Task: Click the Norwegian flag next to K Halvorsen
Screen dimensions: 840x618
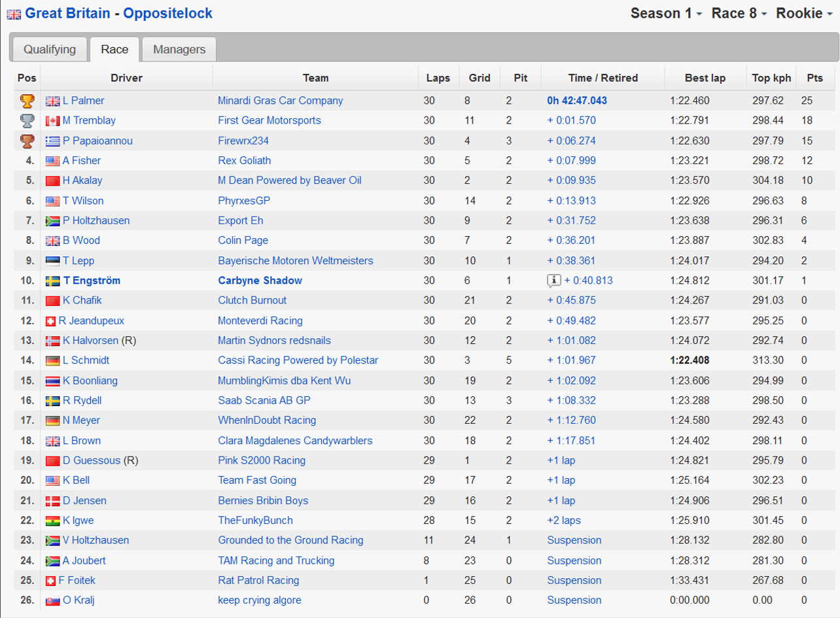Action: click(52, 341)
